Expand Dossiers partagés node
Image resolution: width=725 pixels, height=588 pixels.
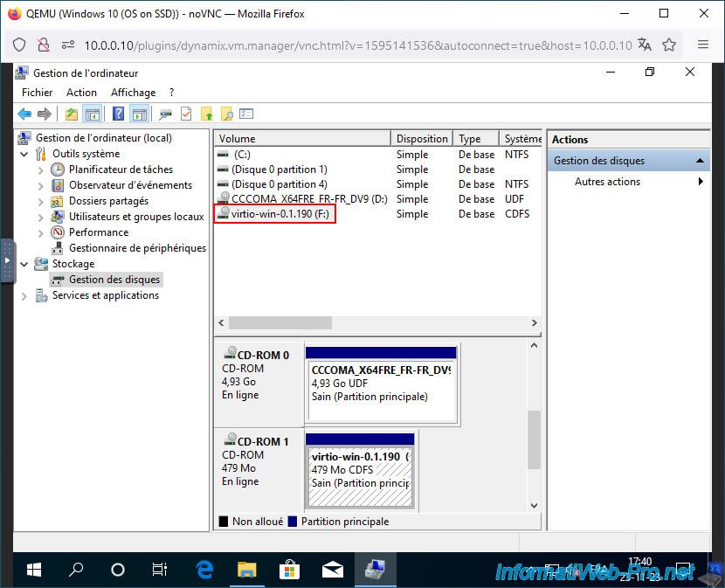41,202
